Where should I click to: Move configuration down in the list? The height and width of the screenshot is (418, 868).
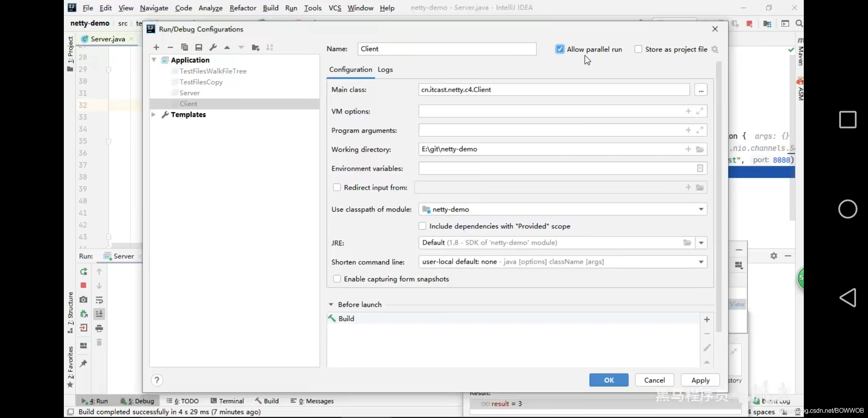(241, 47)
